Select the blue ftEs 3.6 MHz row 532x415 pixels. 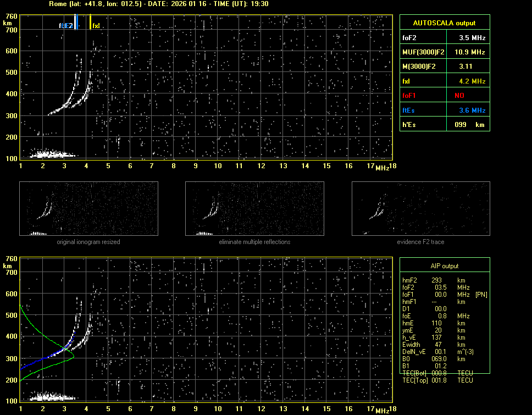444,110
